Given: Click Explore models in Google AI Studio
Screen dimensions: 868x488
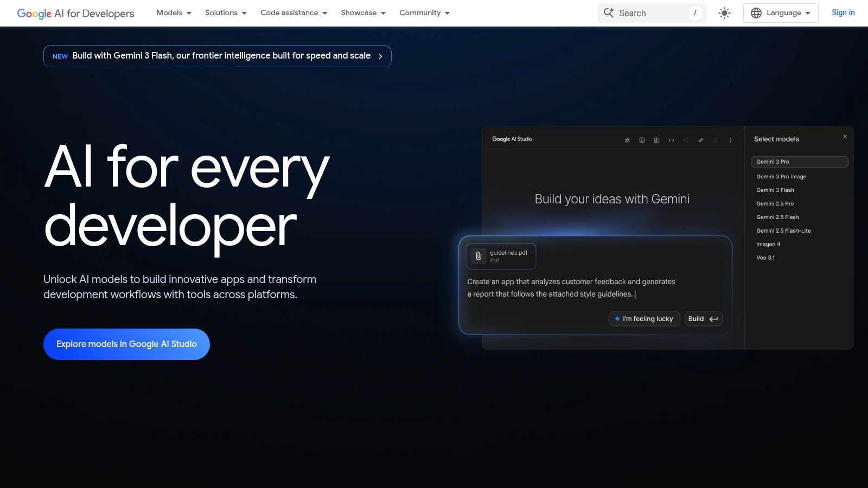Looking at the screenshot, I should click(x=126, y=344).
